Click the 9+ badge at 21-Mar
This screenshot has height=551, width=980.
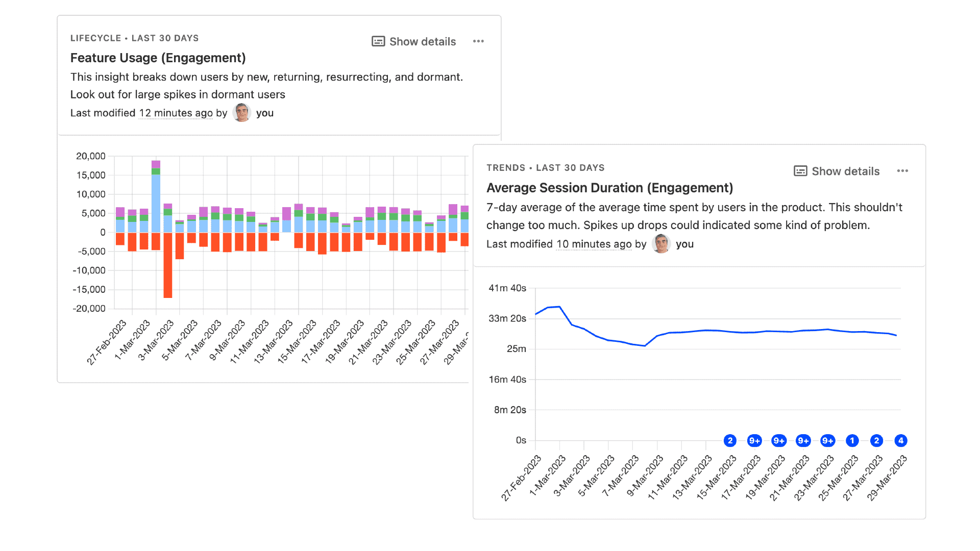click(x=803, y=440)
